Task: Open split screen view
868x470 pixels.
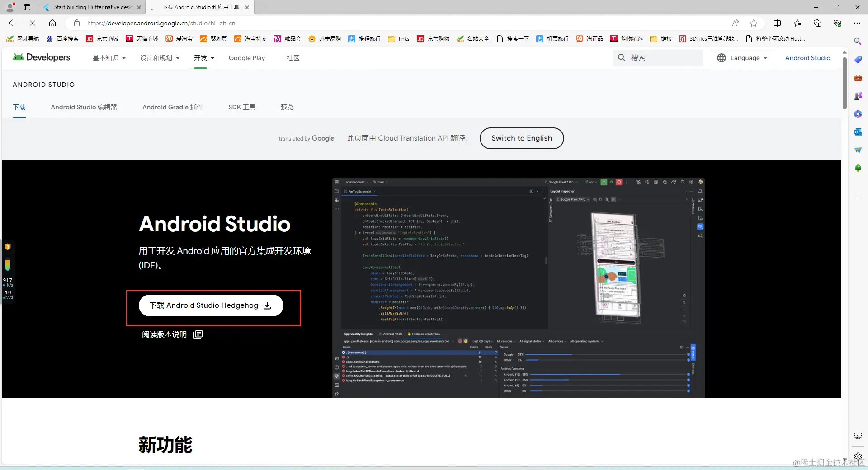Action: 778,23
